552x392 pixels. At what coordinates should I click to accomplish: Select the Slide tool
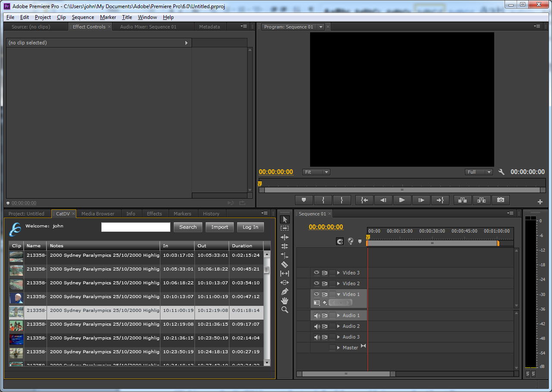(285, 283)
